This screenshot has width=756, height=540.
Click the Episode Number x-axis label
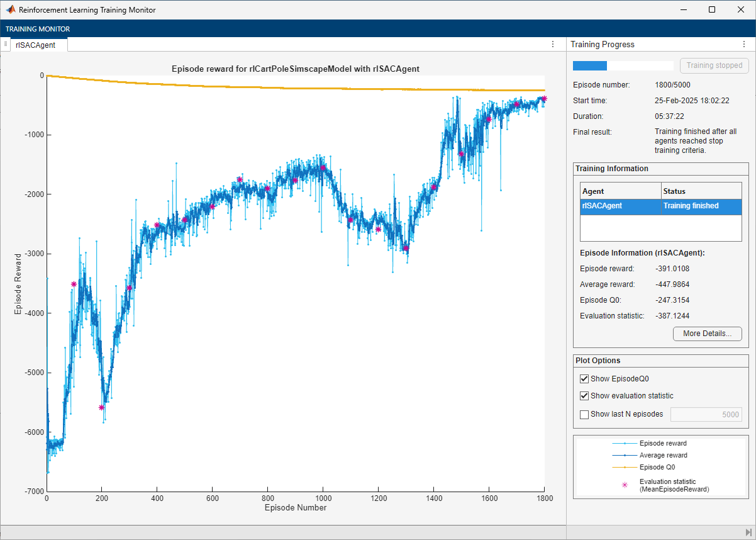[x=295, y=507]
